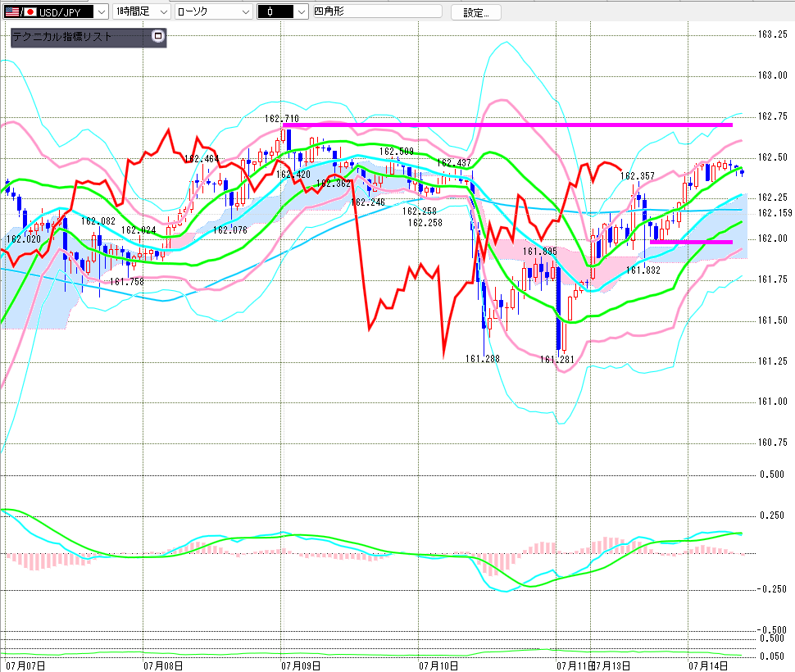Expand the テクニカル指標リスト panel with its square icon

[x=157, y=36]
